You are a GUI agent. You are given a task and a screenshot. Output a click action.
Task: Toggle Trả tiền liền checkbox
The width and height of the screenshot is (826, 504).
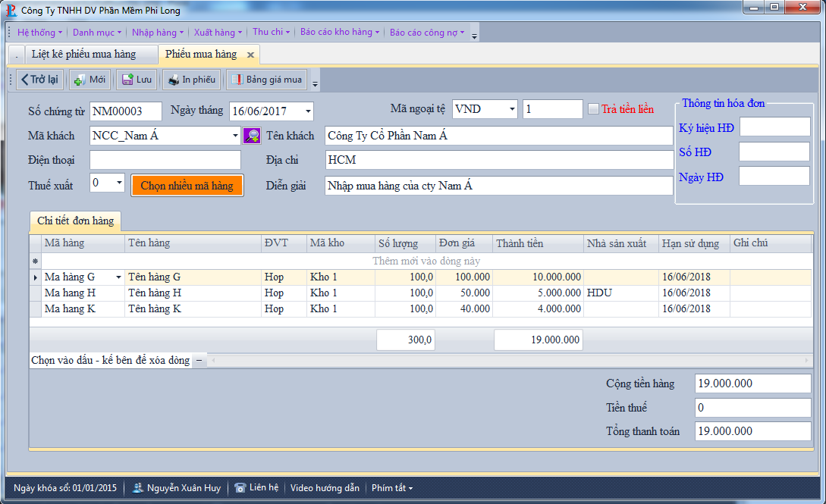click(594, 109)
